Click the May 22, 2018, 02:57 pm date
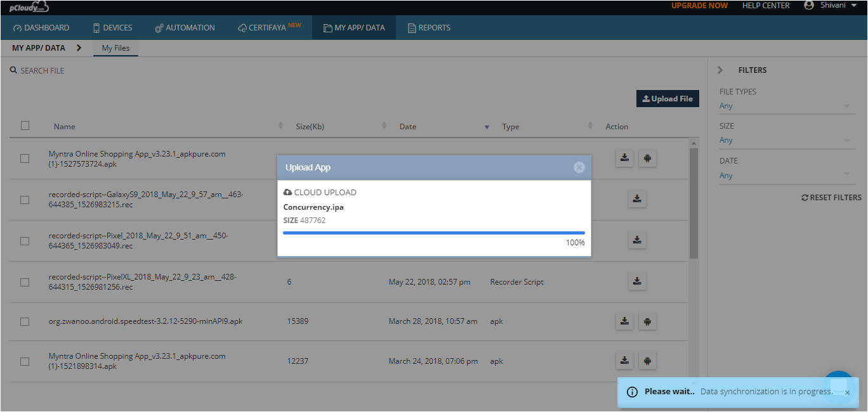This screenshot has height=412, width=868. [x=430, y=282]
